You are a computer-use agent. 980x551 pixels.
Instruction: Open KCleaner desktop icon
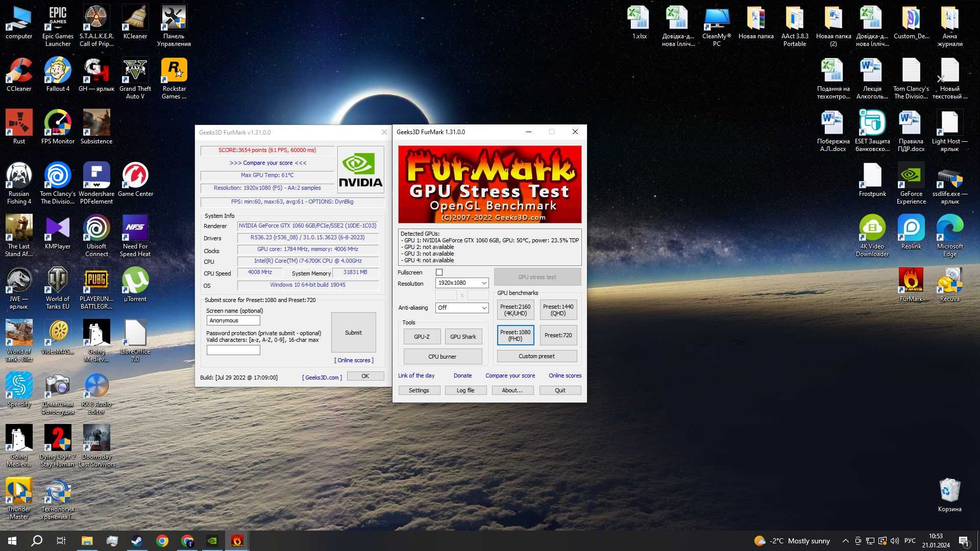pos(135,23)
